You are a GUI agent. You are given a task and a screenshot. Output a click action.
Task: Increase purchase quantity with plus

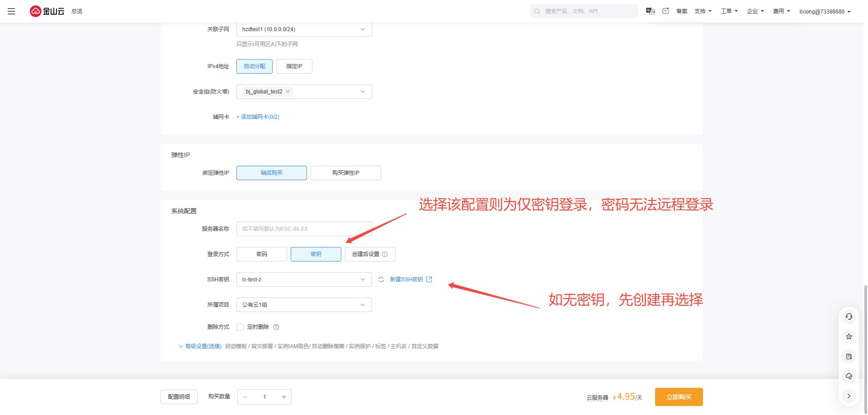coord(284,397)
